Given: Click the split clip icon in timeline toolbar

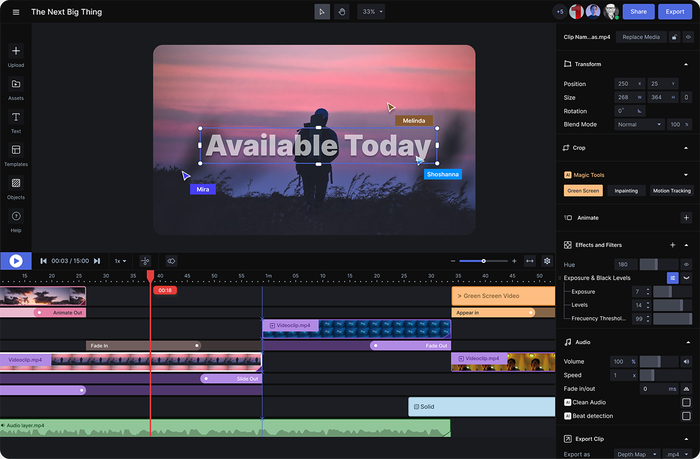Looking at the screenshot, I should (x=145, y=261).
